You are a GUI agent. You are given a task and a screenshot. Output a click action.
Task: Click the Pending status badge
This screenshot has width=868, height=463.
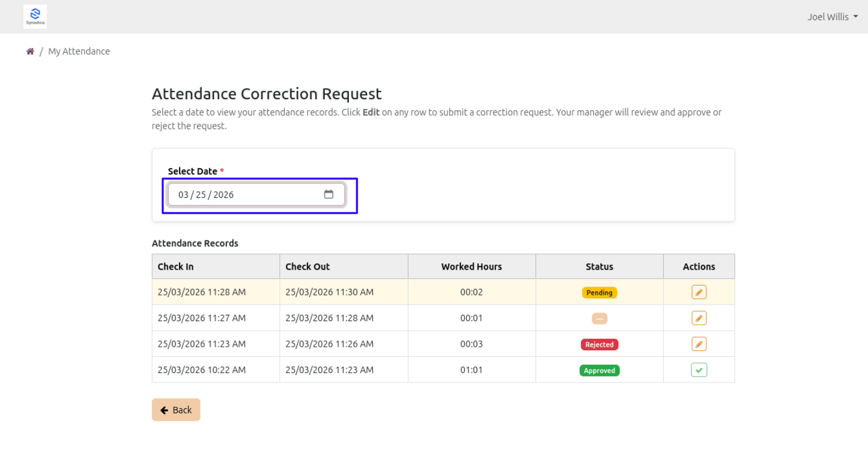point(599,293)
